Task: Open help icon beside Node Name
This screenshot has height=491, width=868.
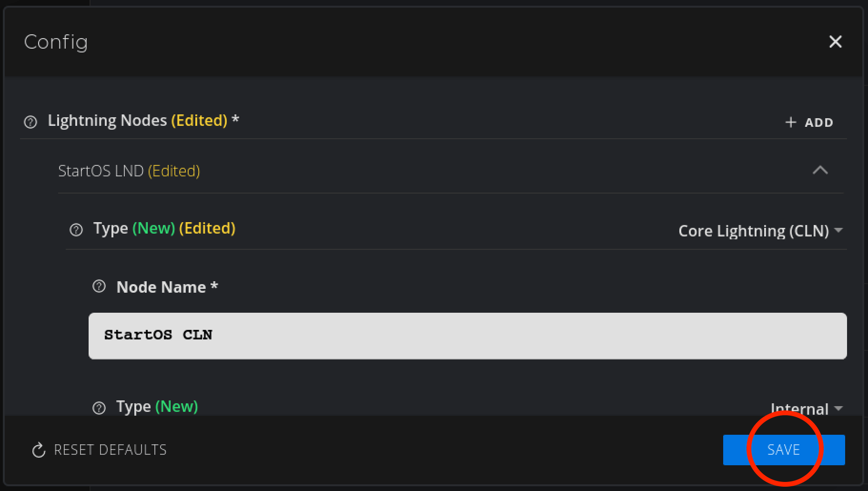Action: coord(99,286)
